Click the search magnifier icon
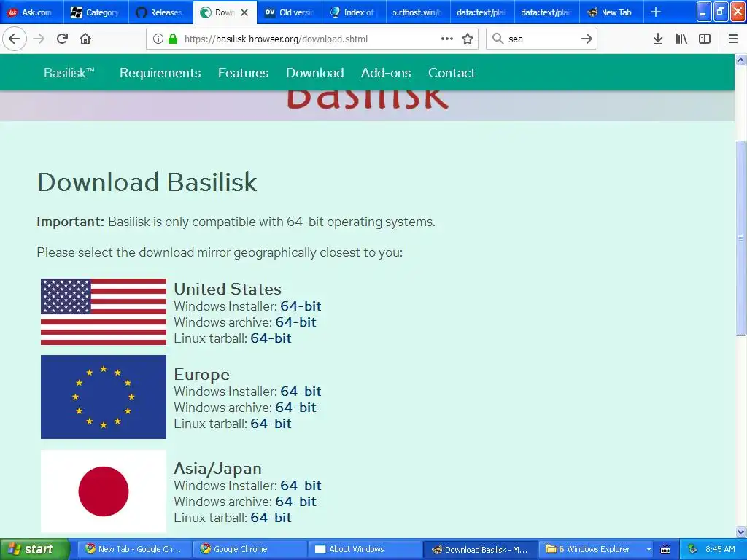 (498, 39)
